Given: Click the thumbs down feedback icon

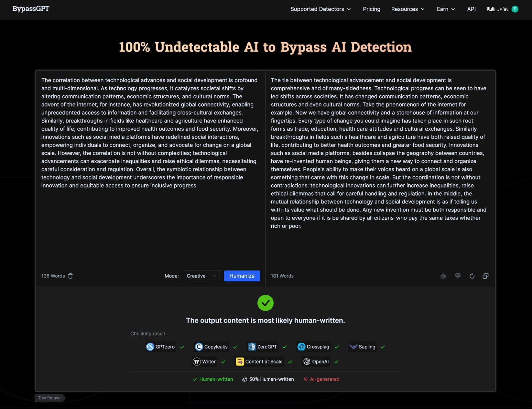Looking at the screenshot, I should click(x=458, y=276).
